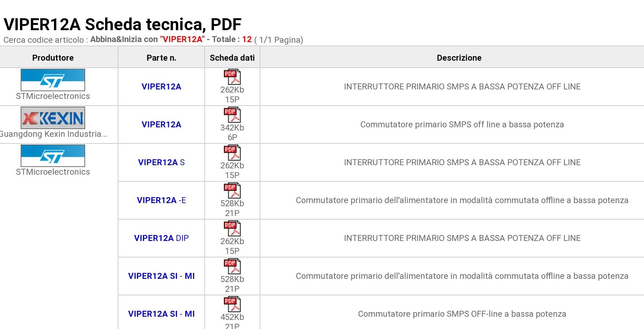
Task: Open the VIPER12A -E part link
Action: pyautogui.click(x=161, y=200)
